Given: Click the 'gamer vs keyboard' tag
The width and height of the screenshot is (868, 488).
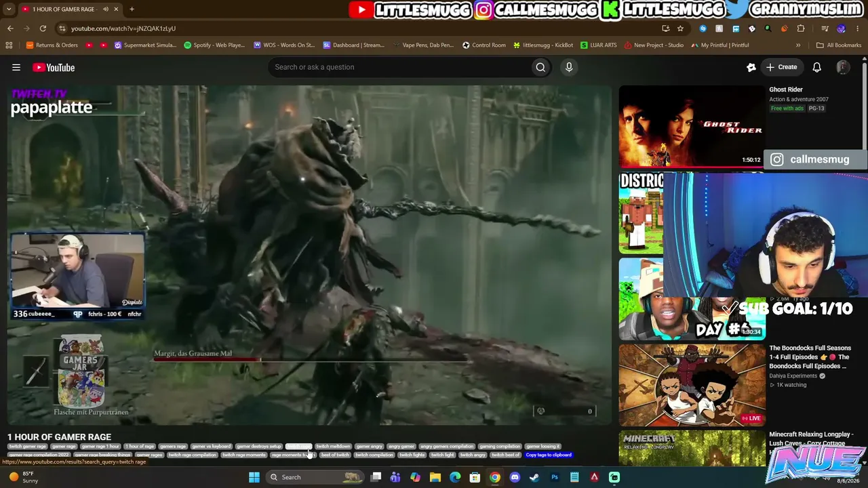Looking at the screenshot, I should (211, 447).
